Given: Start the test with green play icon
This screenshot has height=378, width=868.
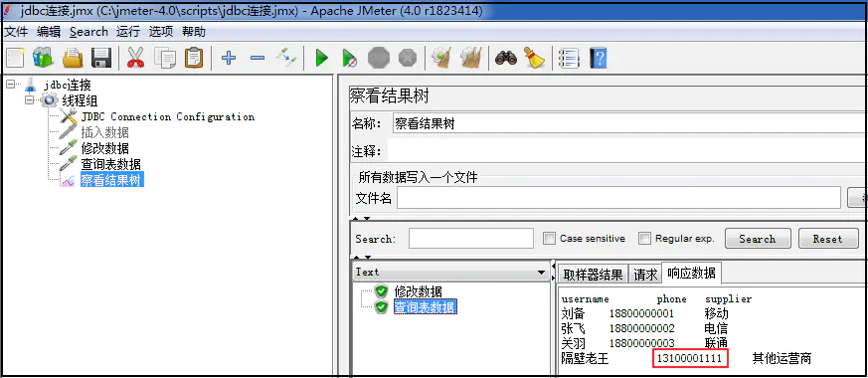Looking at the screenshot, I should (321, 58).
